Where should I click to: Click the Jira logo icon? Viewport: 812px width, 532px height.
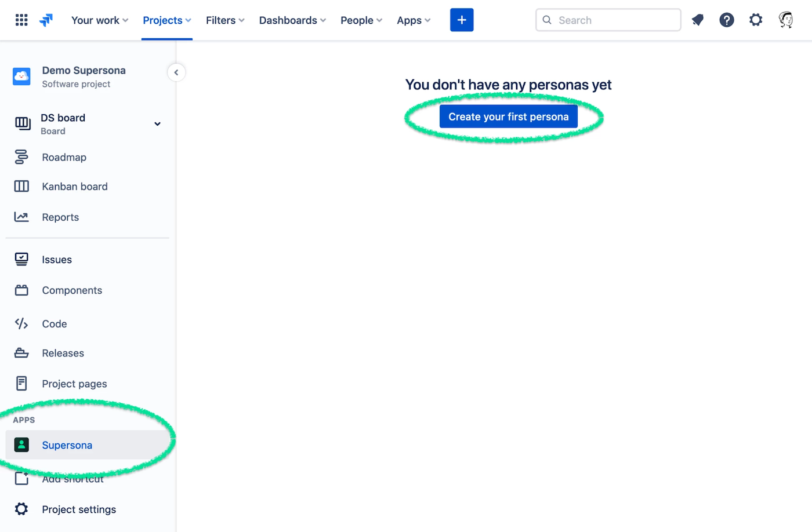pyautogui.click(x=46, y=20)
